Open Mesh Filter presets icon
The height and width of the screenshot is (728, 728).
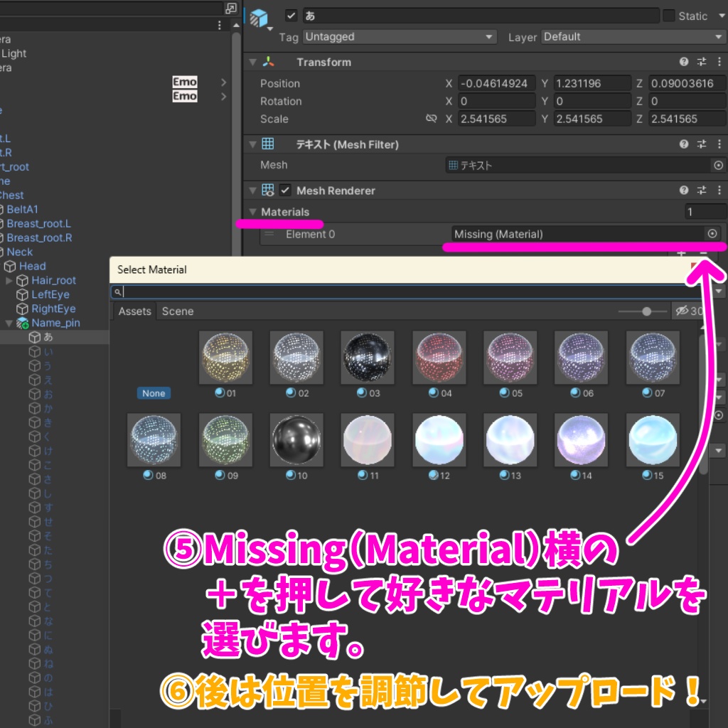pos(702,144)
